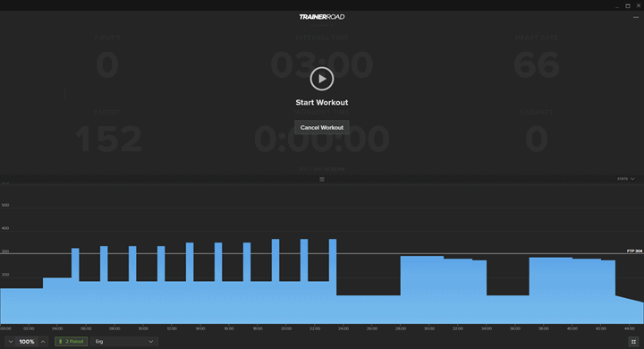Screen dimensions: 644x349
Task: Click the TrainerRoad logo
Action: click(322, 17)
